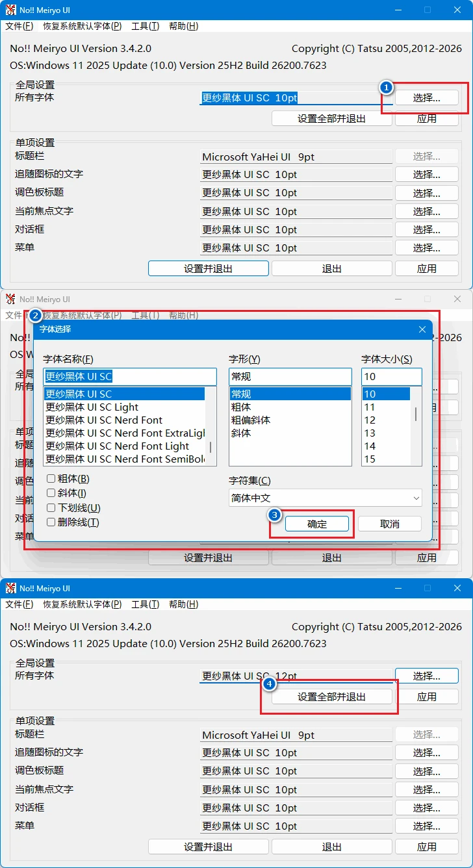Click 选择... for 对话框 in bottom window
Viewport: 473px width, 868px height.
(427, 808)
